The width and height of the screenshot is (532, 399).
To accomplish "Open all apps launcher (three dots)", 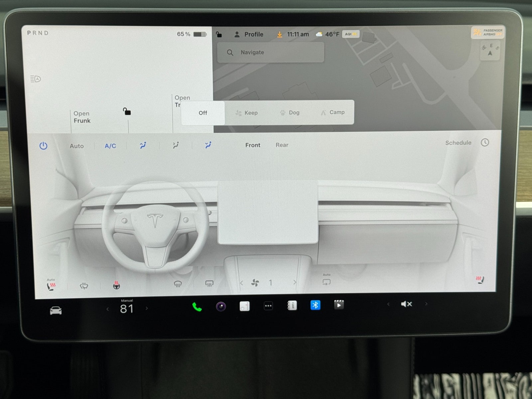I will click(268, 306).
